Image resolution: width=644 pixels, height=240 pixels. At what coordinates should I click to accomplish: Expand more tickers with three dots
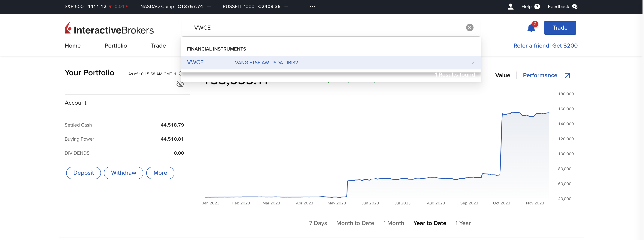pos(312,7)
